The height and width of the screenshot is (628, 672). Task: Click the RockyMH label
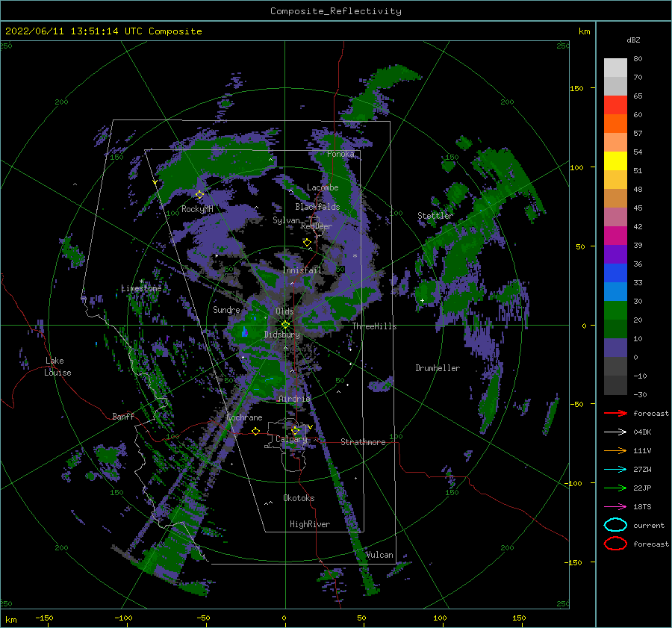tap(197, 209)
